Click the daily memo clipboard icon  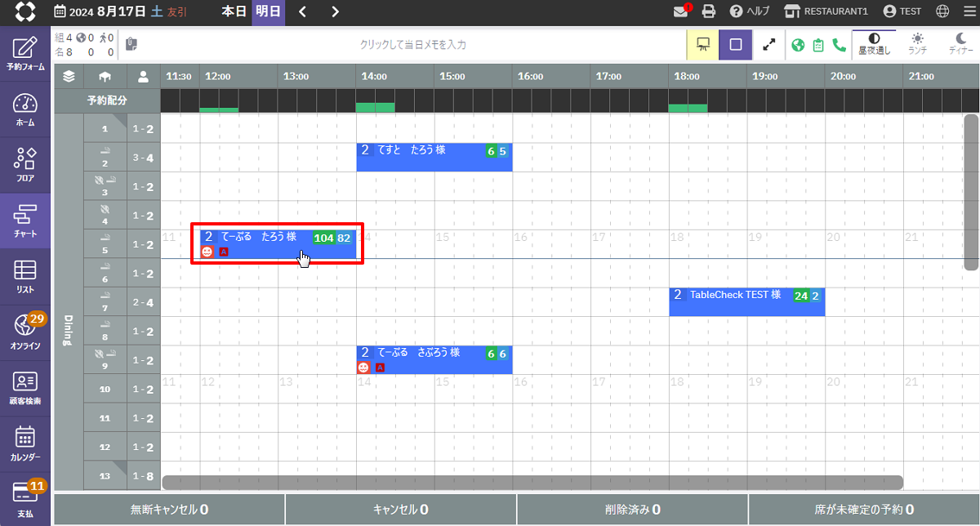[x=132, y=44]
